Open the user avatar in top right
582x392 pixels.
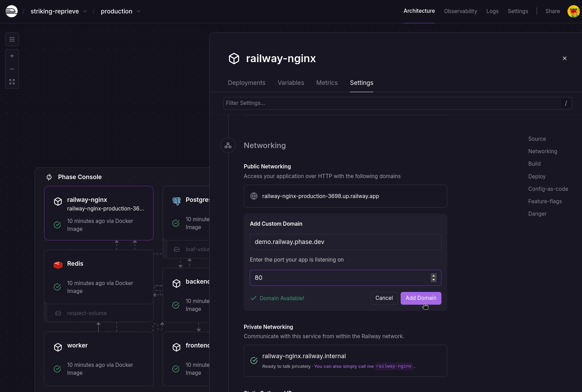[573, 11]
